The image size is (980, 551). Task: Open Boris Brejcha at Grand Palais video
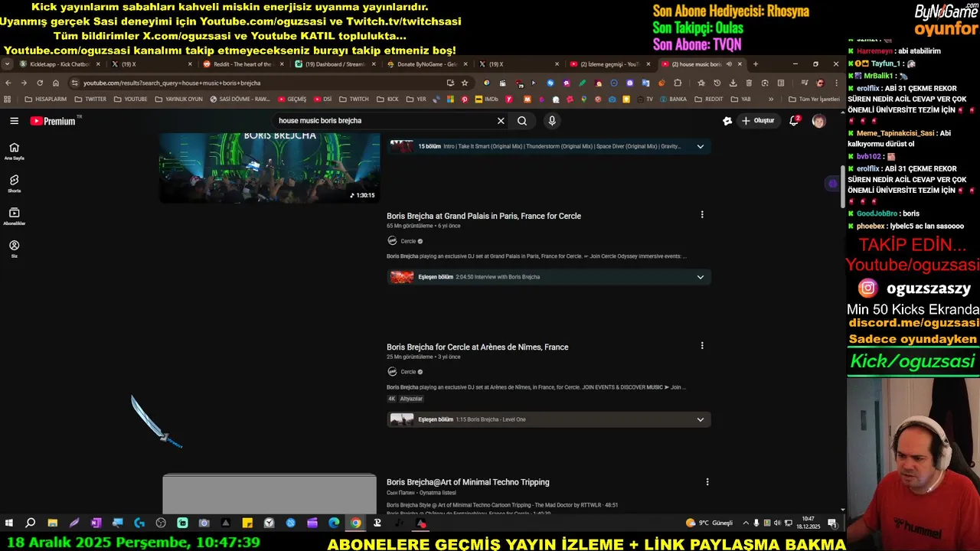(484, 216)
